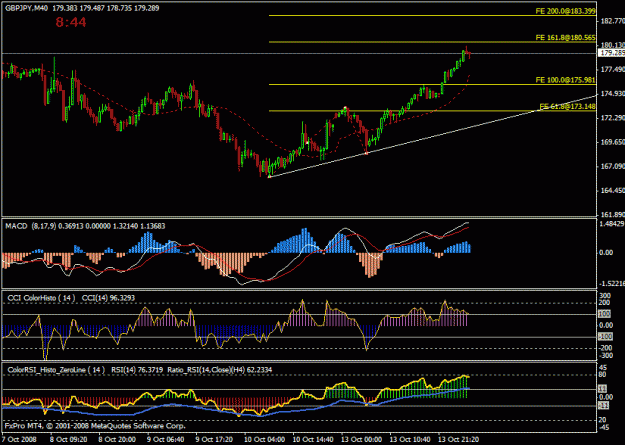Image resolution: width=625 pixels, height=445 pixels.
Task: Click the 300 level on CCI scale
Action: point(607,295)
